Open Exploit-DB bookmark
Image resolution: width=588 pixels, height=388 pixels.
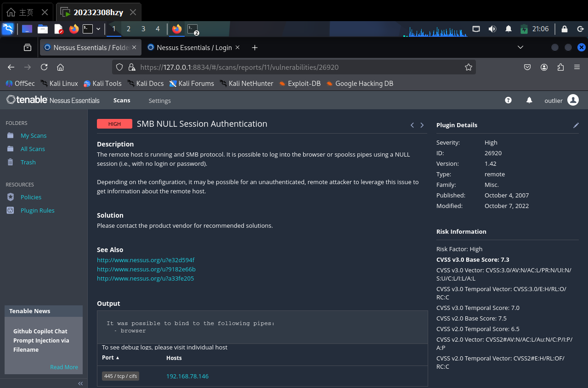coord(300,84)
